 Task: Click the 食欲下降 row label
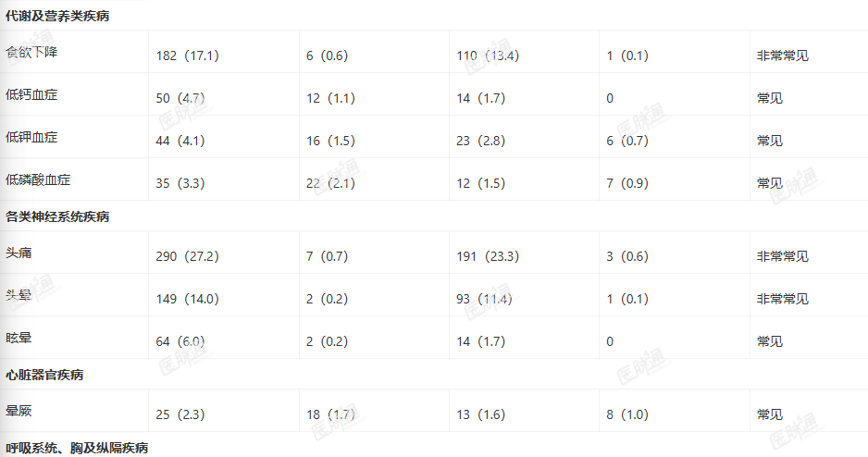(31, 52)
